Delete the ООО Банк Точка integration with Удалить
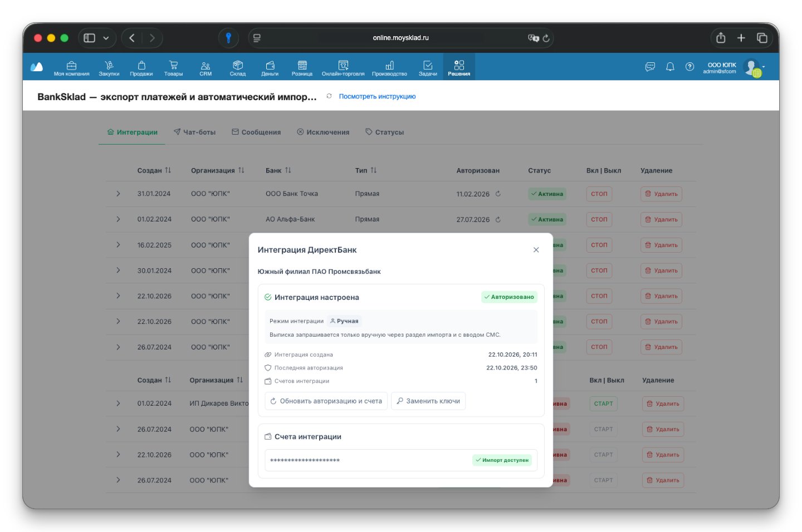Screen dimensions: 802x532 pos(661,194)
